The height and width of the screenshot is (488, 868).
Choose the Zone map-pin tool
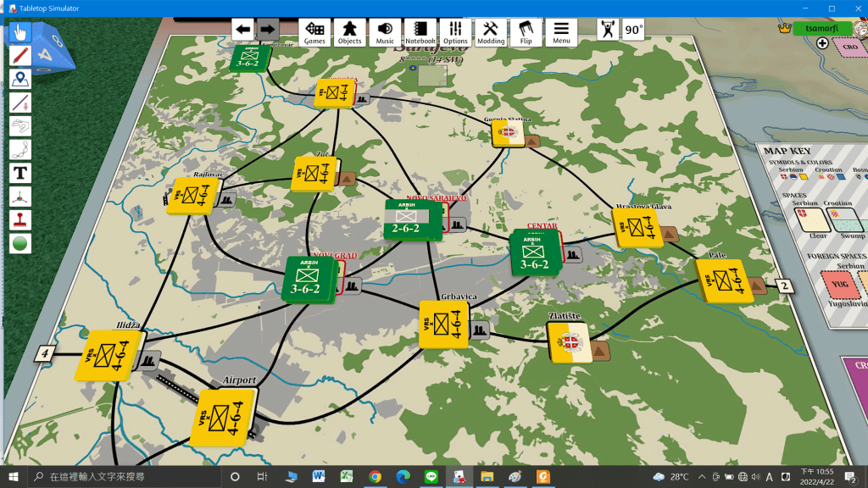20,80
